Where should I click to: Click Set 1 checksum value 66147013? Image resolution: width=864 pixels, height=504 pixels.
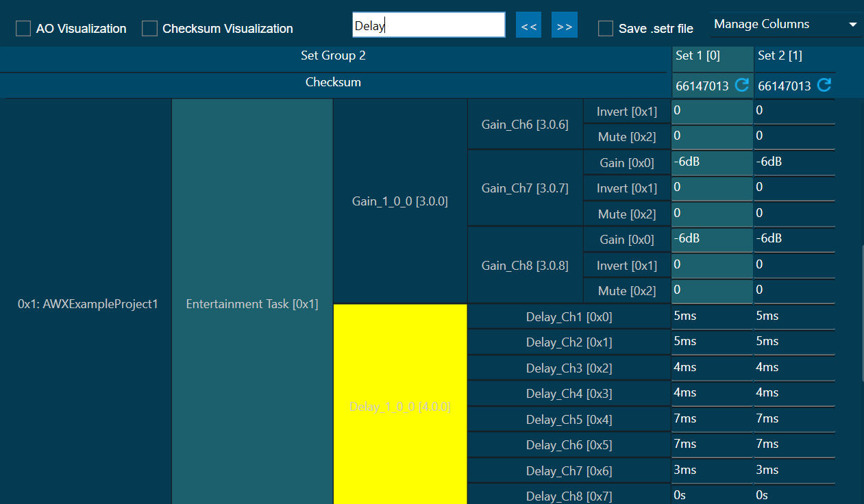click(x=702, y=86)
